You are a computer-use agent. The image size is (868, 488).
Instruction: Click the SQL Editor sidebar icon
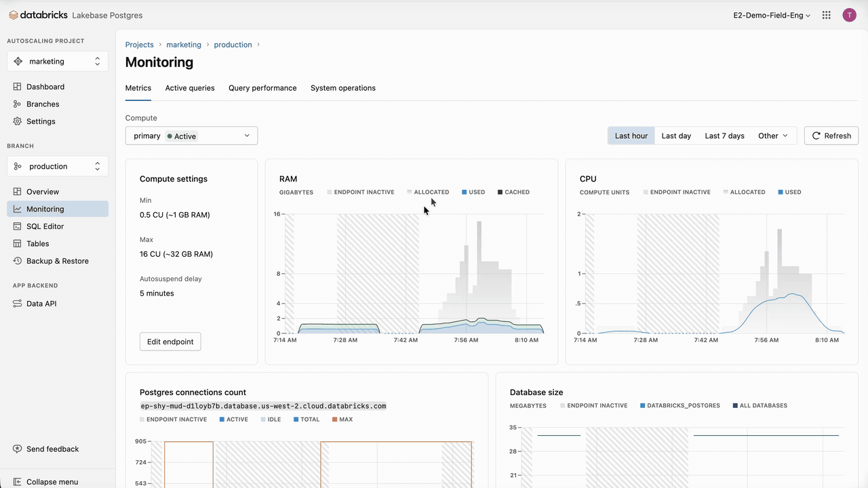tap(18, 226)
